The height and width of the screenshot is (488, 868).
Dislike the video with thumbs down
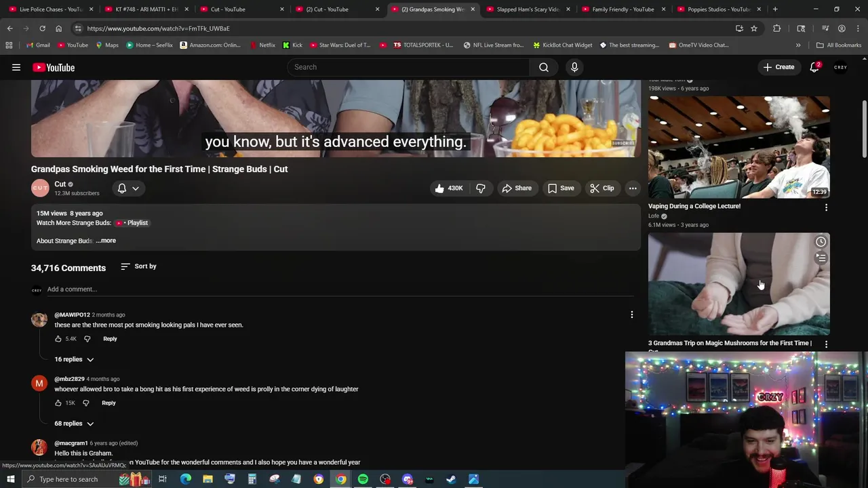pyautogui.click(x=481, y=188)
